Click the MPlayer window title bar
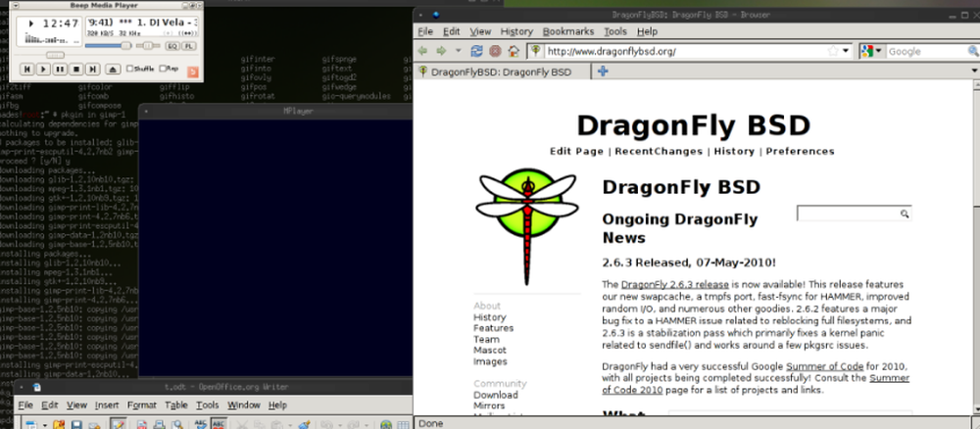 coord(275,111)
